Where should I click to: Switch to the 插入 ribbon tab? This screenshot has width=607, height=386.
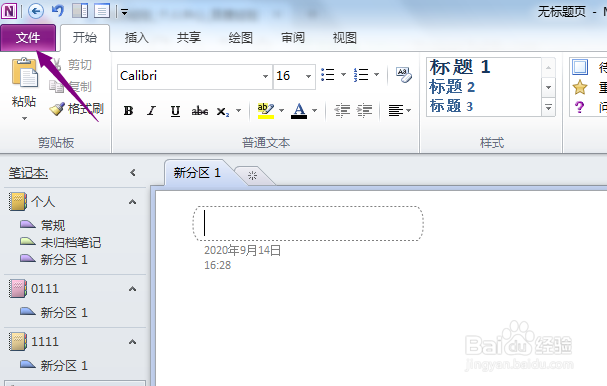137,38
